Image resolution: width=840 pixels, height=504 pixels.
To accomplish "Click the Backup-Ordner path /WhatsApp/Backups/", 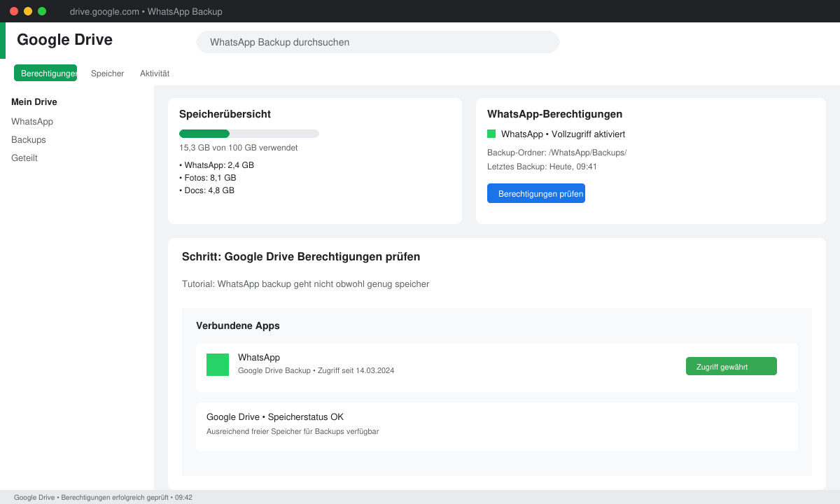I will coord(556,153).
